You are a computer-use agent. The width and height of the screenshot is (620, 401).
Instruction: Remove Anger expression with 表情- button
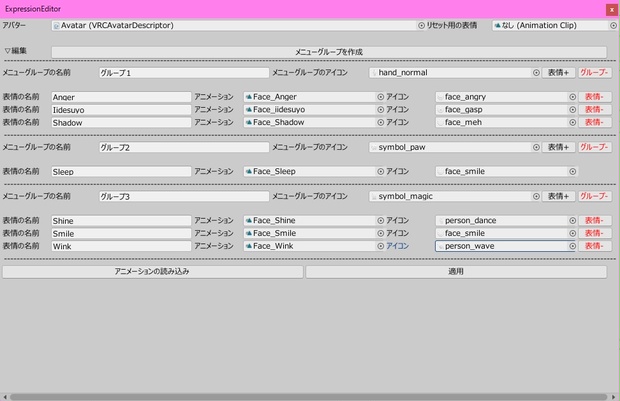pyautogui.click(x=595, y=97)
